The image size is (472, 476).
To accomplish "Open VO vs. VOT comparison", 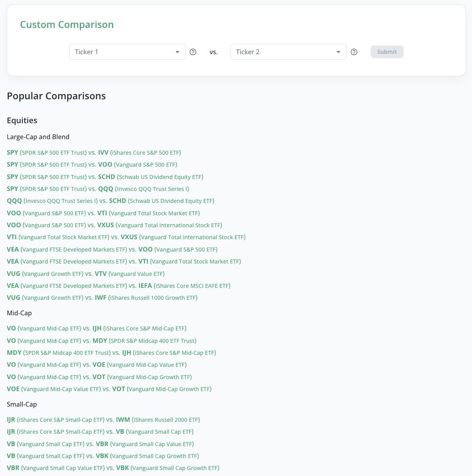I will [x=99, y=377].
